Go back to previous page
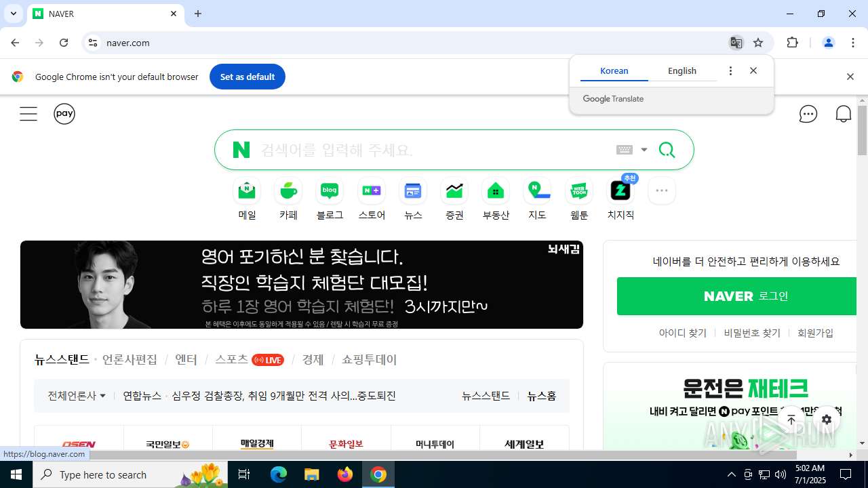Screen dimensions: 868x488 pos(15,43)
